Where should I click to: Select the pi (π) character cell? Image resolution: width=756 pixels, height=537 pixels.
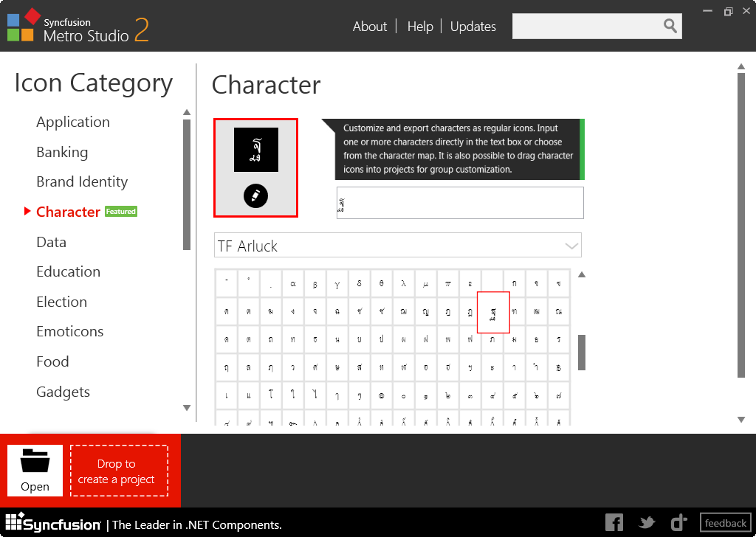point(448,283)
